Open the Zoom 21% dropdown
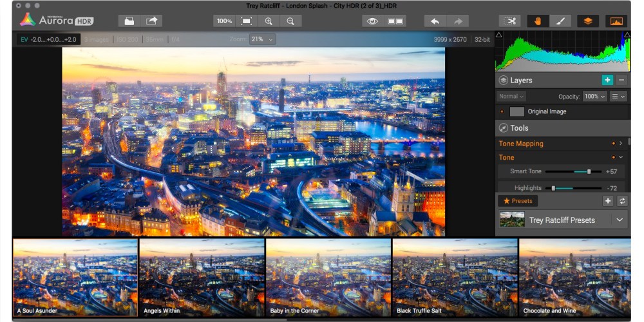The image size is (644, 322). [262, 39]
